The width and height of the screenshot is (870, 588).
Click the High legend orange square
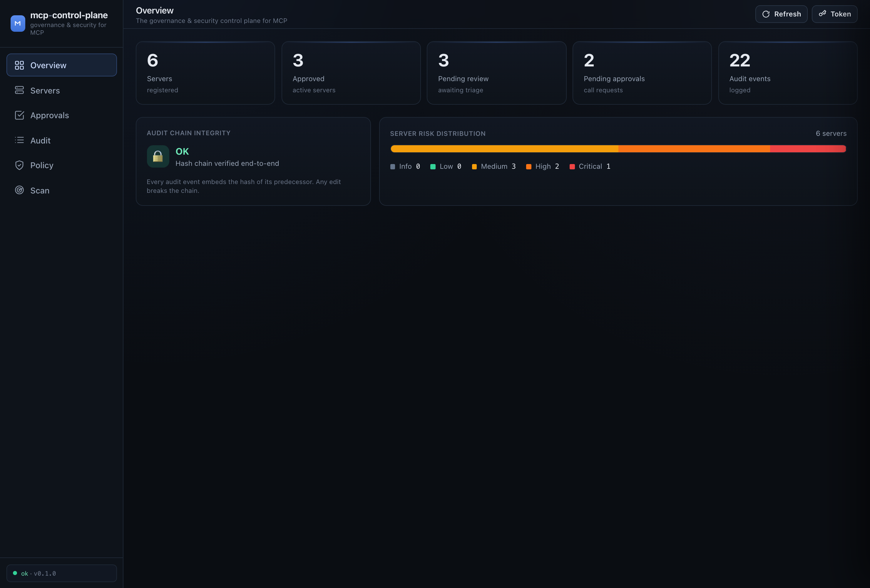click(528, 167)
